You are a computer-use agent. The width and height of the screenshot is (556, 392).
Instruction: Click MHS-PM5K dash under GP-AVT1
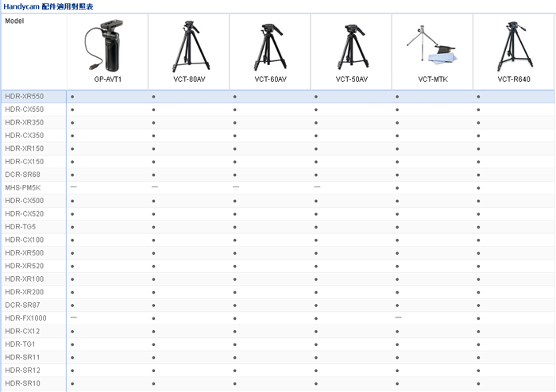point(73,186)
